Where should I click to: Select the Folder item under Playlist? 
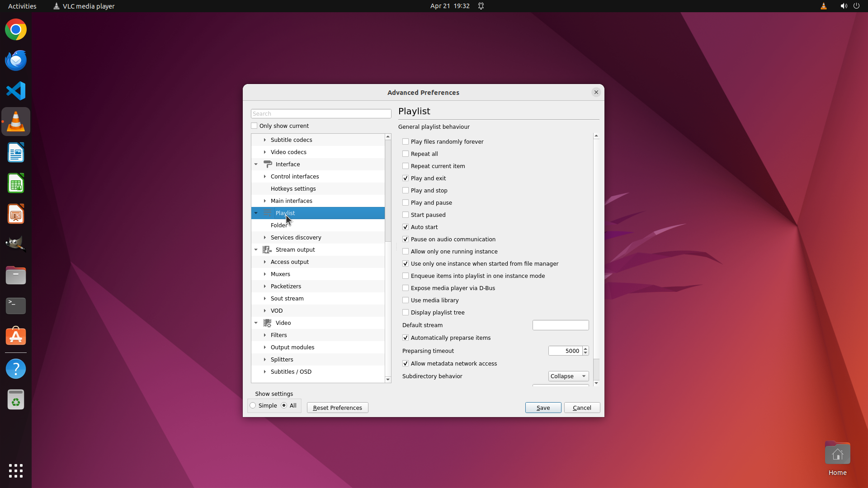click(x=278, y=225)
